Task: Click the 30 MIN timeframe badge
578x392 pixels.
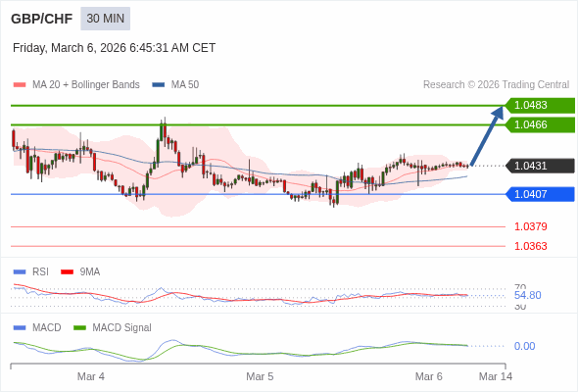Action: (x=106, y=19)
